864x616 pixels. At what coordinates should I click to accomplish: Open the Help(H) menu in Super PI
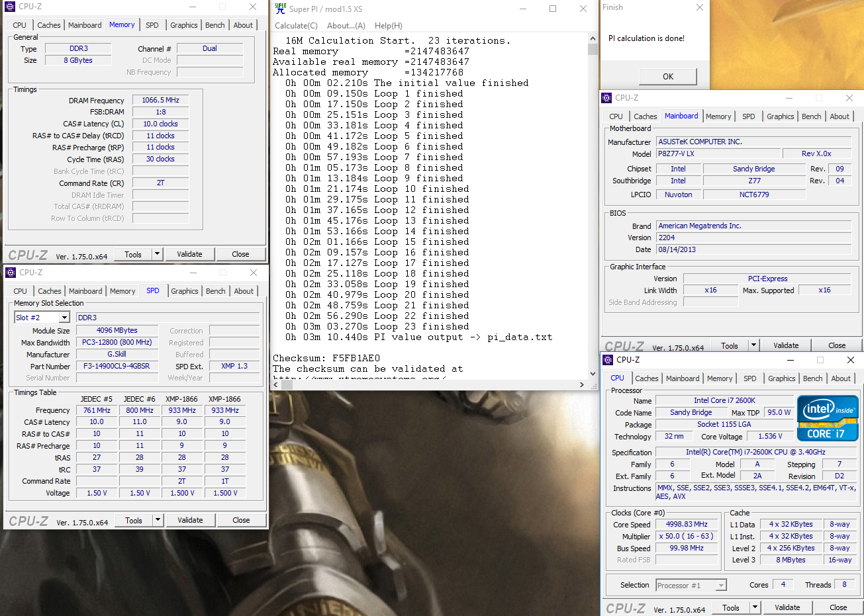tap(389, 26)
